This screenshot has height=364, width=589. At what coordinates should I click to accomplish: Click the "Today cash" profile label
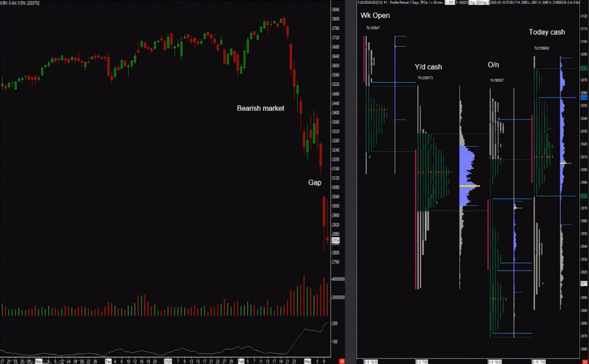(546, 32)
